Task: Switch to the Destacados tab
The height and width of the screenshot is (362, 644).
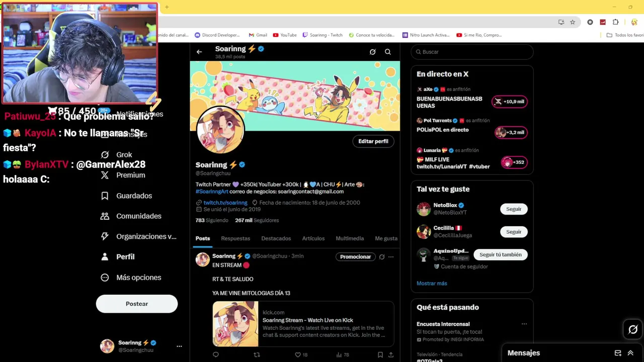Action: (276, 238)
